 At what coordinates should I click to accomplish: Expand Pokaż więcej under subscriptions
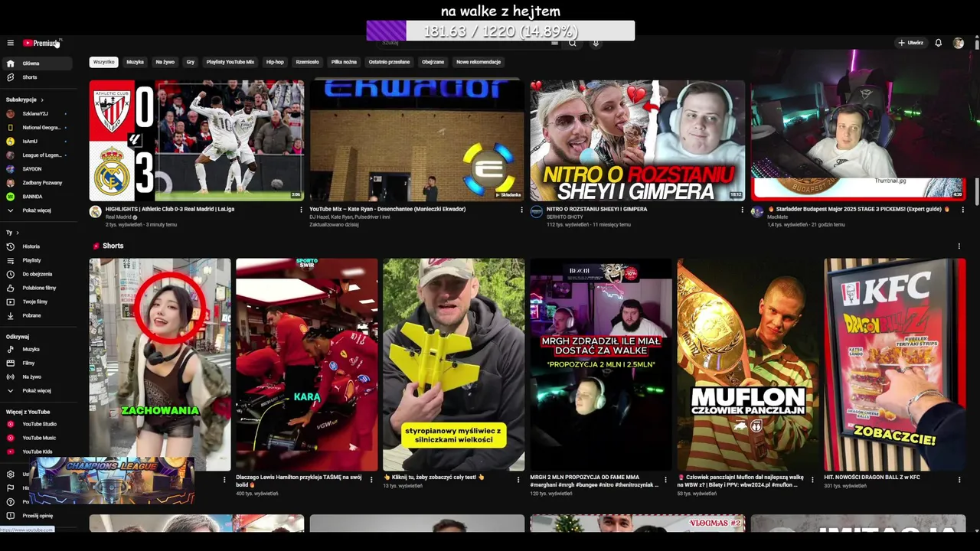pos(38,210)
